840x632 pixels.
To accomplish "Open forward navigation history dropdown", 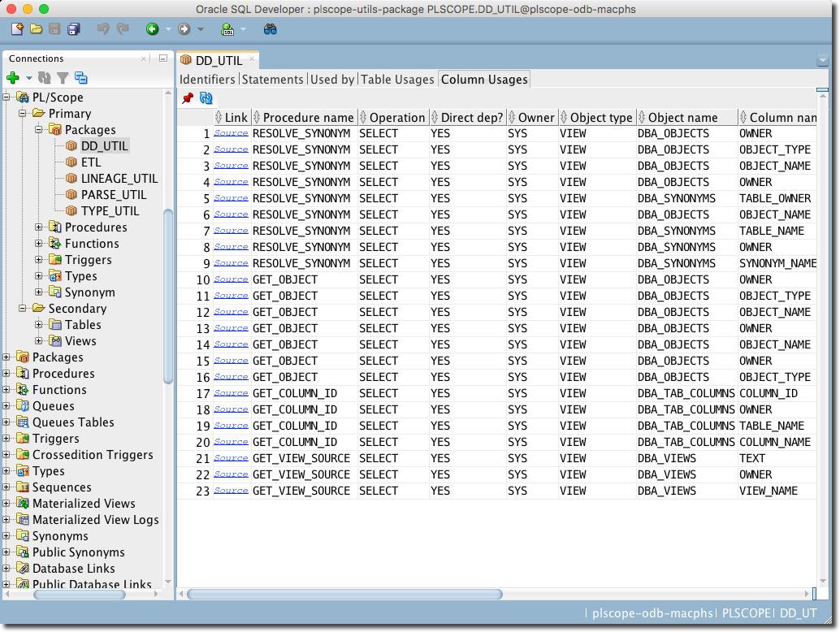I will (x=201, y=29).
